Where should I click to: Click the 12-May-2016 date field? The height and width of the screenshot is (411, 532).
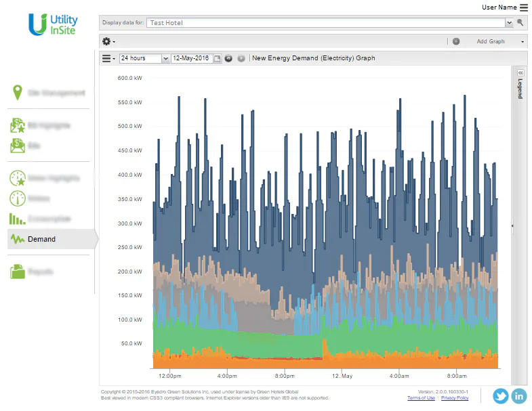[192, 58]
